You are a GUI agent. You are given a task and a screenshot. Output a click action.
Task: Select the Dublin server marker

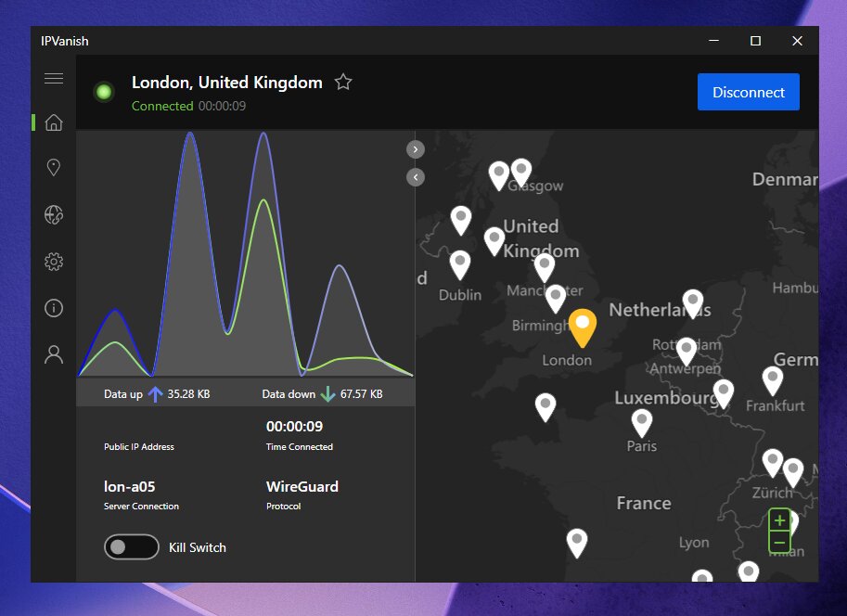click(460, 263)
